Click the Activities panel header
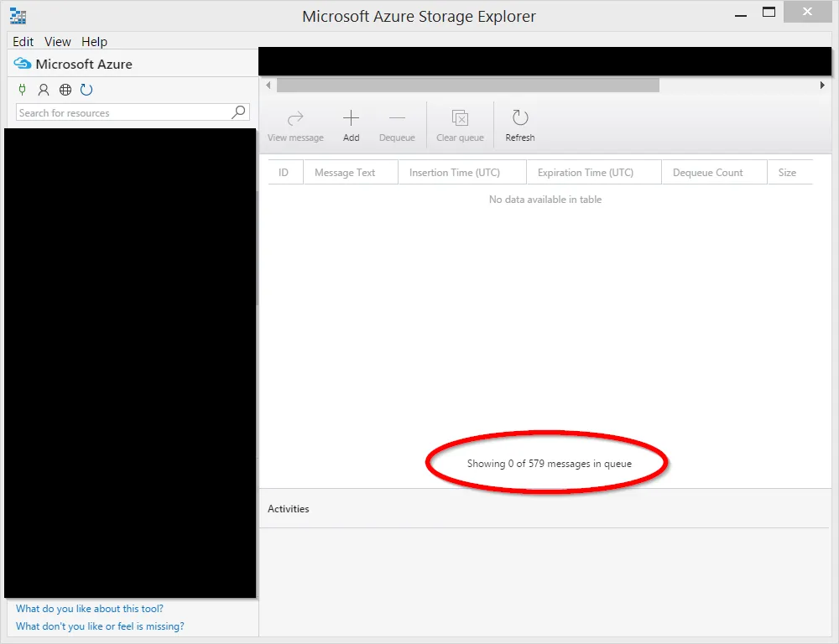This screenshot has height=644, width=839. 289,509
